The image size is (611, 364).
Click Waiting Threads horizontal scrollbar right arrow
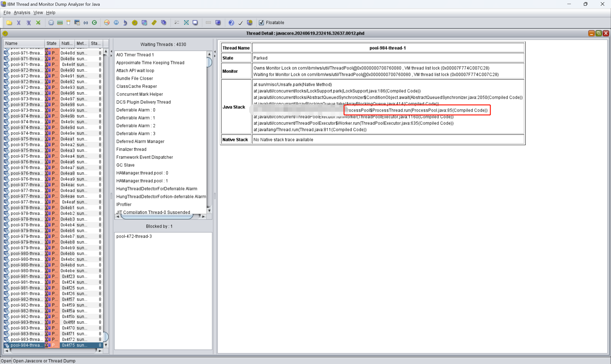coord(204,216)
